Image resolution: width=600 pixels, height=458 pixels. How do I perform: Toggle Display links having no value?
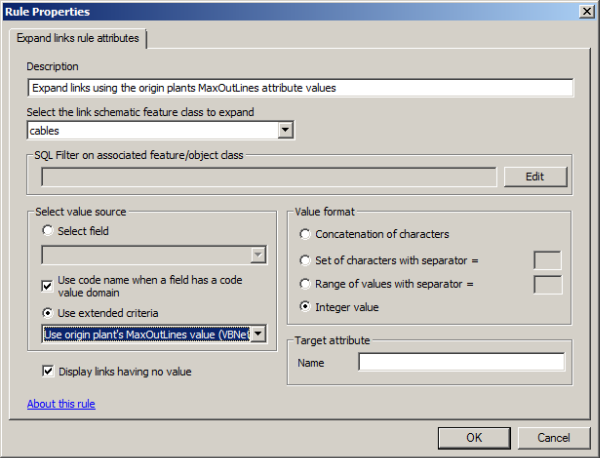click(x=48, y=372)
